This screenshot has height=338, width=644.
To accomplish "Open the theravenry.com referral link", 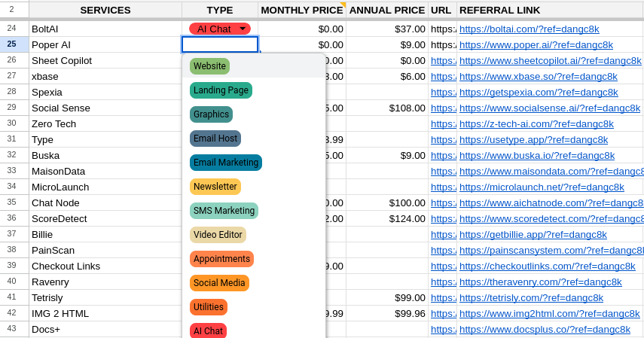I will click(x=541, y=282).
